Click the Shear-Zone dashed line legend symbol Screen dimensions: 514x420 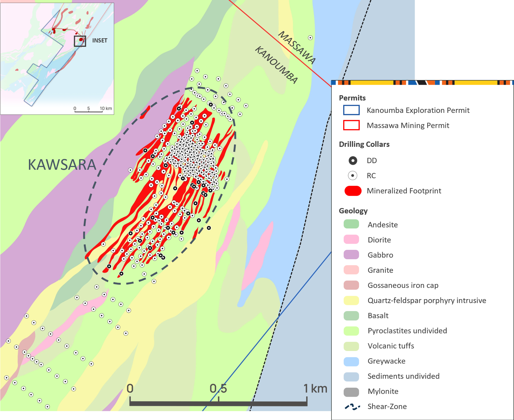pos(352,407)
